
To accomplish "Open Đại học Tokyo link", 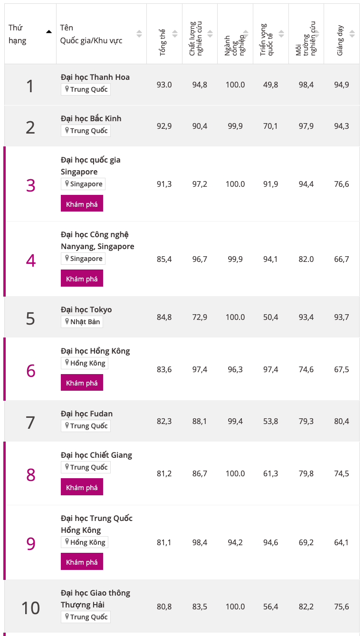I will pos(86,309).
